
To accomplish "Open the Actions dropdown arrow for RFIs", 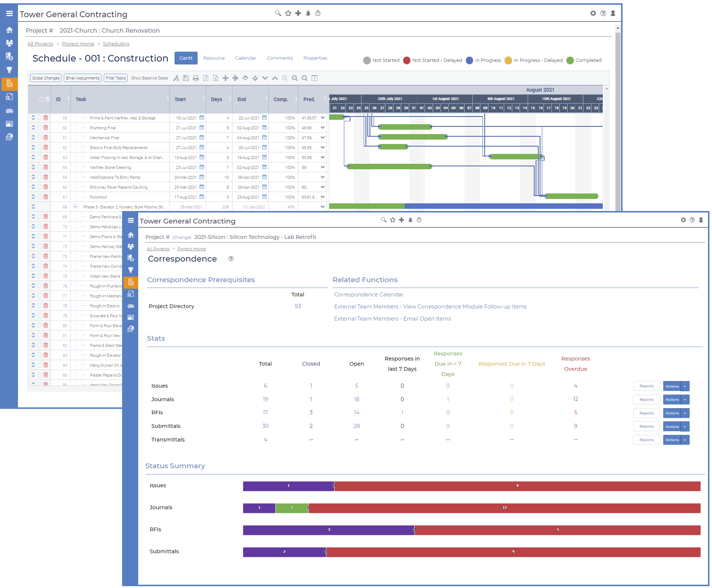I will (685, 413).
